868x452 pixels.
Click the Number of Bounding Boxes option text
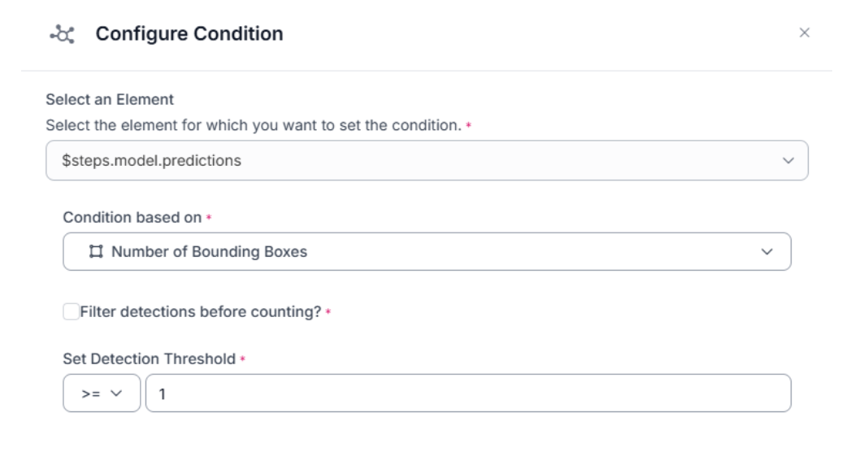coord(210,252)
